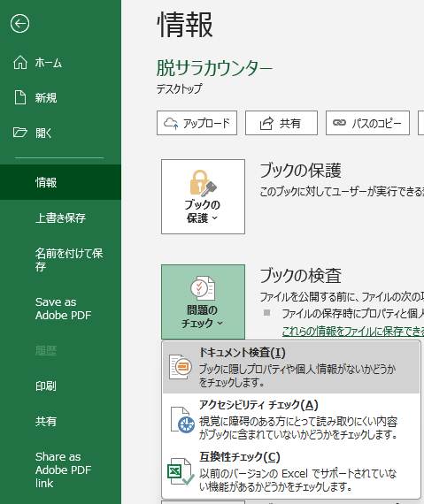This screenshot has width=424, height=504.
Task: Click the パスのコピー button
Action: coord(367,123)
